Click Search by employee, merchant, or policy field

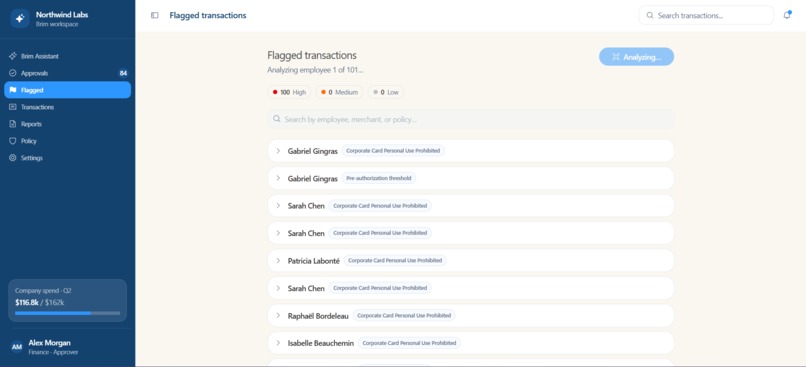[x=471, y=119]
